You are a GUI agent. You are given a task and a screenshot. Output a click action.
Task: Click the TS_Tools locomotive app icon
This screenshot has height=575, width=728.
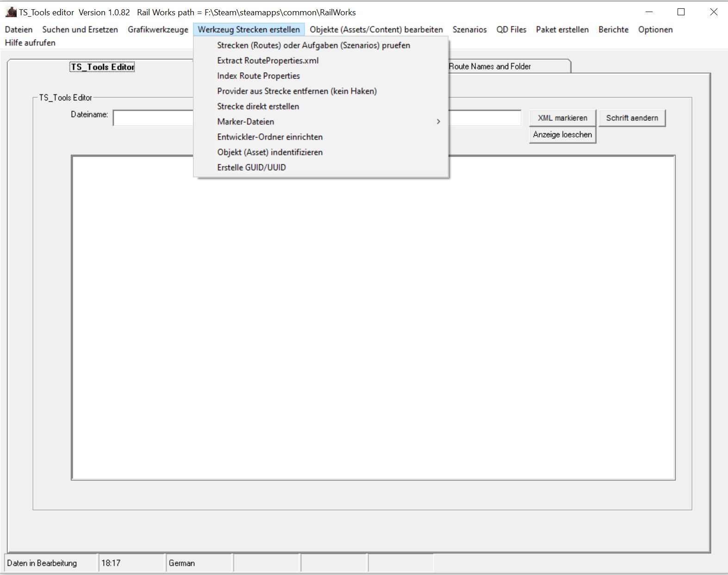tap(11, 12)
